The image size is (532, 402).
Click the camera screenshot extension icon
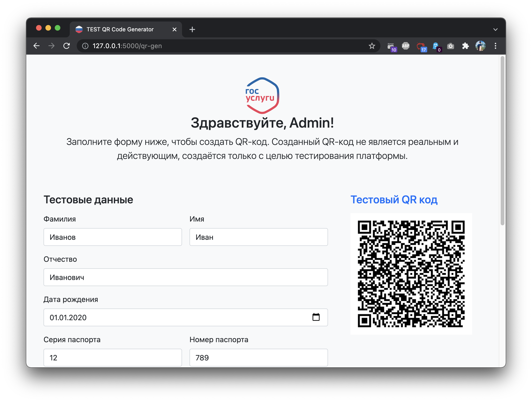click(450, 46)
